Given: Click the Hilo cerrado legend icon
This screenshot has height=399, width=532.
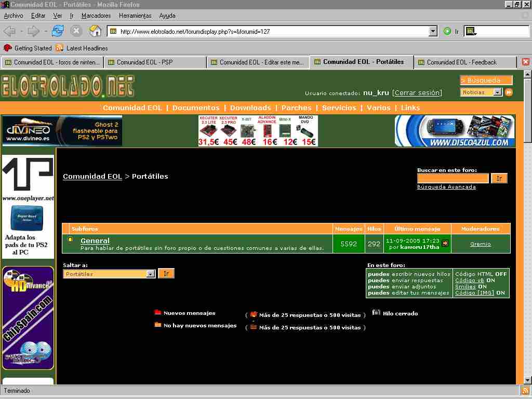Looking at the screenshot, I should (x=376, y=312).
